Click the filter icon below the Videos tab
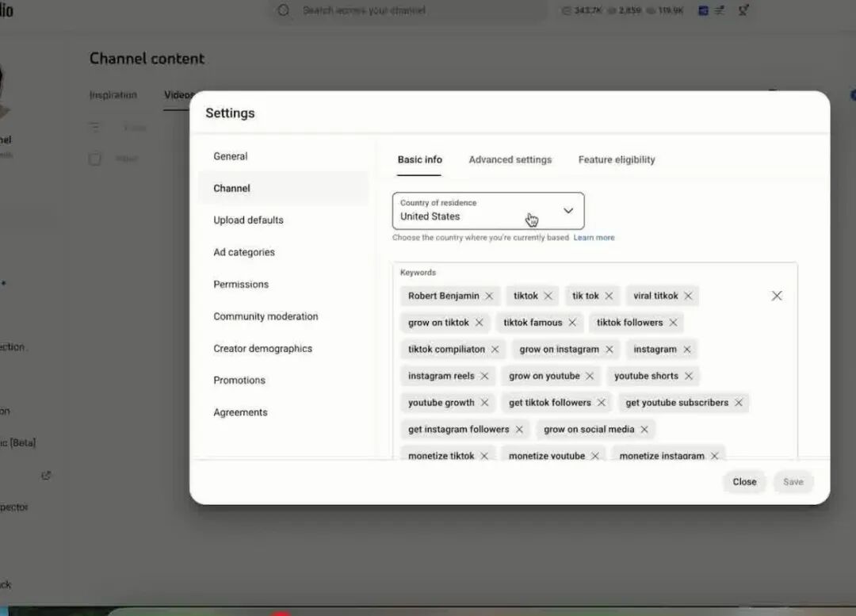Screen dimensions: 856x616 pos(95,127)
